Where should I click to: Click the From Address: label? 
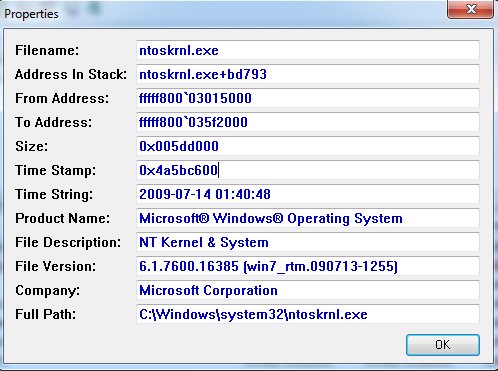point(62,98)
